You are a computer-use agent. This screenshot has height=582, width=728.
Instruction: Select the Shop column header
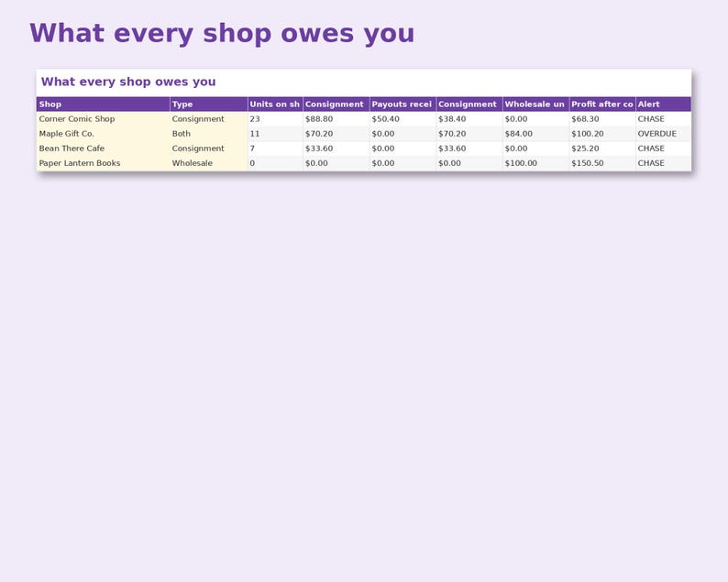(x=103, y=104)
